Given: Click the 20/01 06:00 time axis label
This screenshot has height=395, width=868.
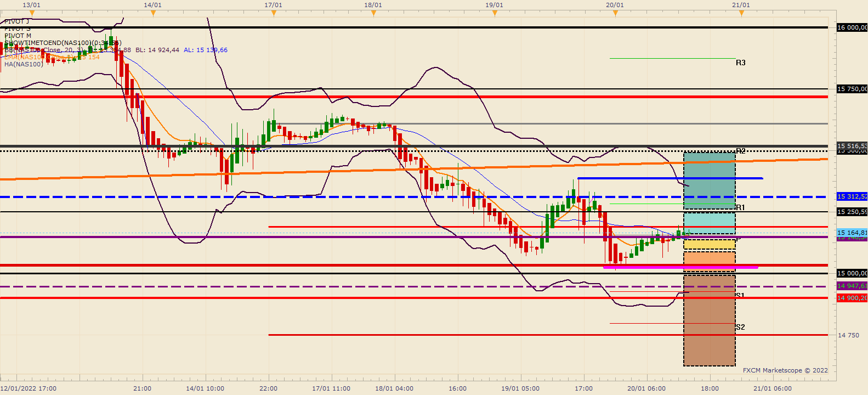Looking at the screenshot, I should coord(646,388).
